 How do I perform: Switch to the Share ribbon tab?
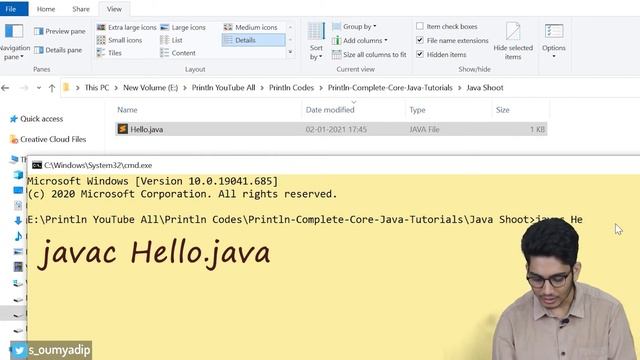pos(81,9)
